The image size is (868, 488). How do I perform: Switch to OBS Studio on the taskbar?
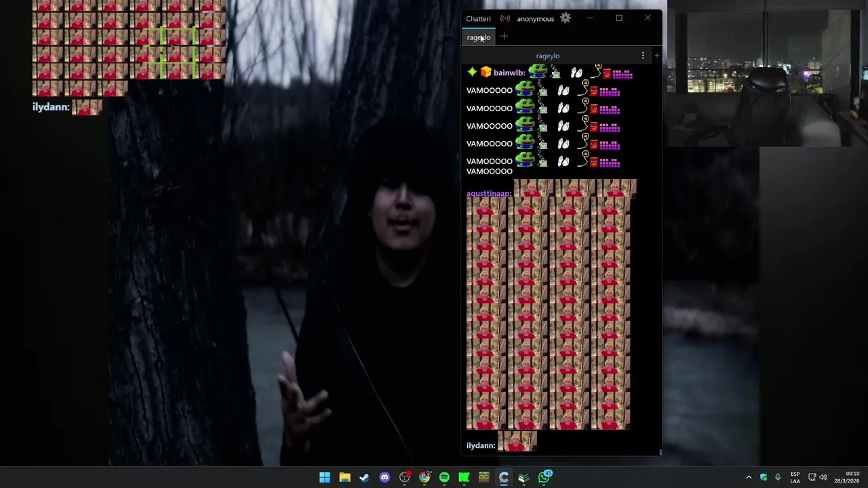(404, 477)
